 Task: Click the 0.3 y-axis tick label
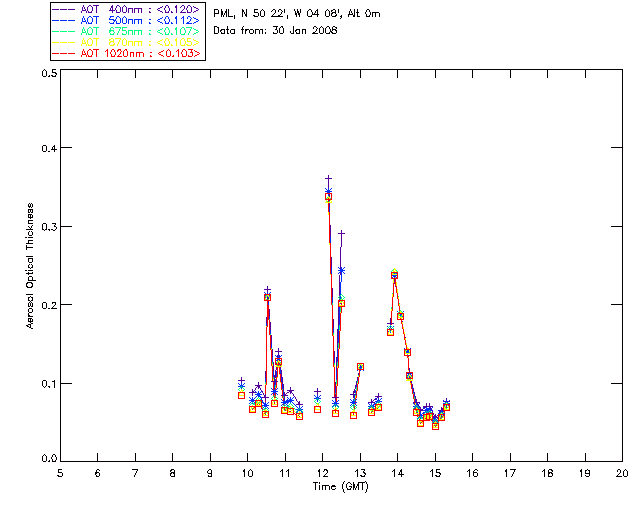pyautogui.click(x=49, y=227)
